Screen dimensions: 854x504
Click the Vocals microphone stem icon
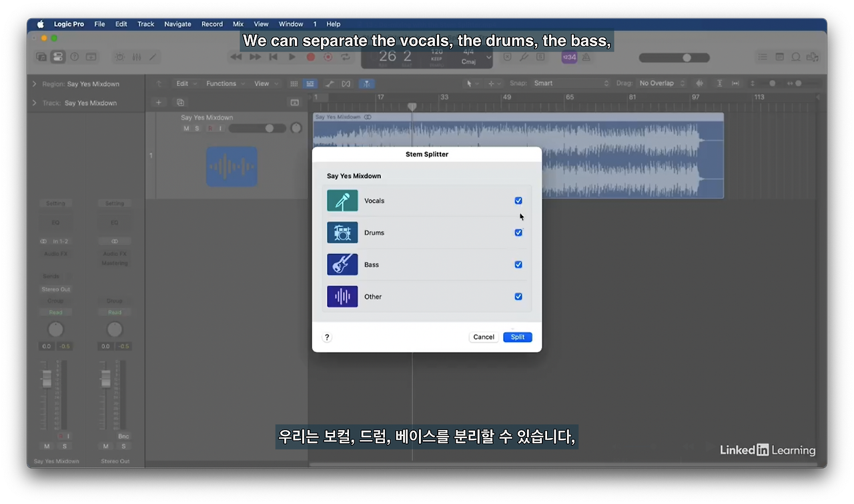(x=342, y=201)
